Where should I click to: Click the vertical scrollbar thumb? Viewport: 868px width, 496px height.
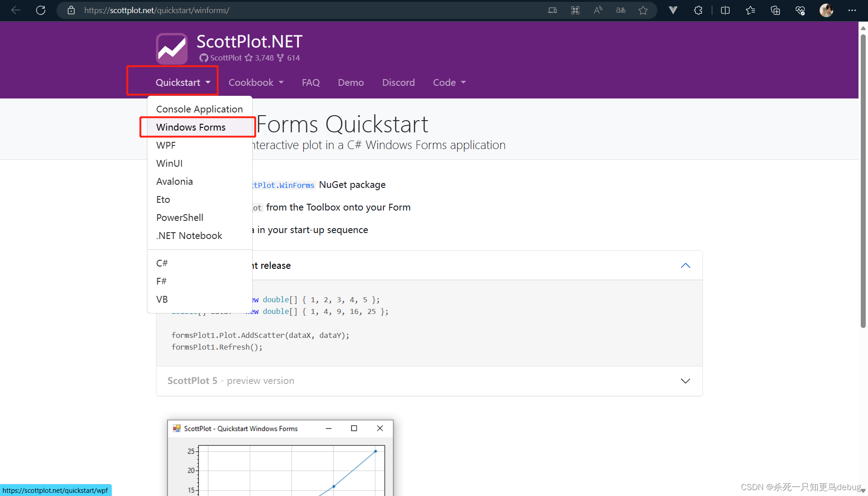click(x=863, y=181)
